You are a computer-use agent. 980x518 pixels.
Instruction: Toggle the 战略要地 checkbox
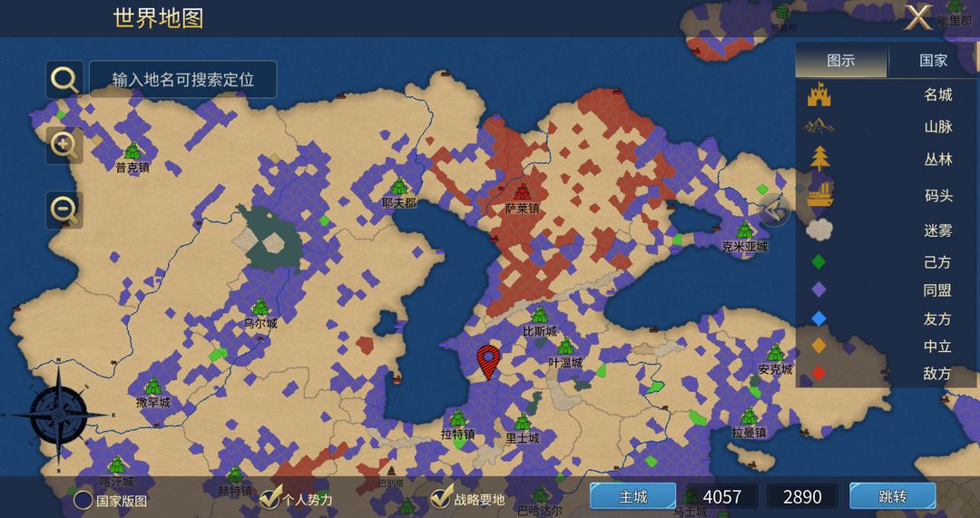[441, 496]
